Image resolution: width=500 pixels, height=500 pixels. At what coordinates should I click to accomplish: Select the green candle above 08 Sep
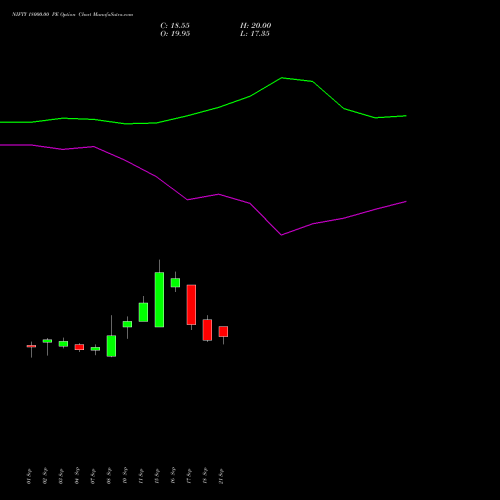[111, 346]
